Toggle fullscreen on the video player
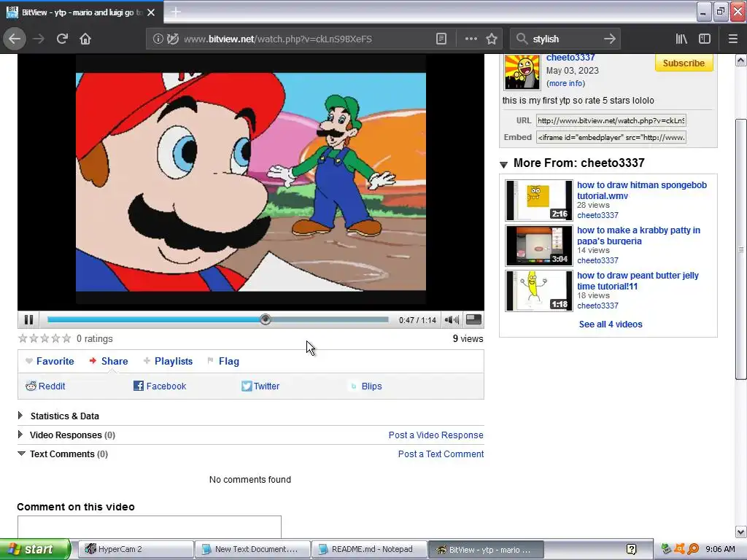 473,319
